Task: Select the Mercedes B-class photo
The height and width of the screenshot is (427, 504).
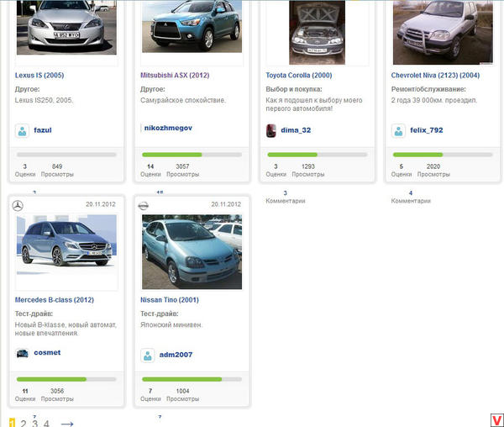Action: [x=66, y=246]
